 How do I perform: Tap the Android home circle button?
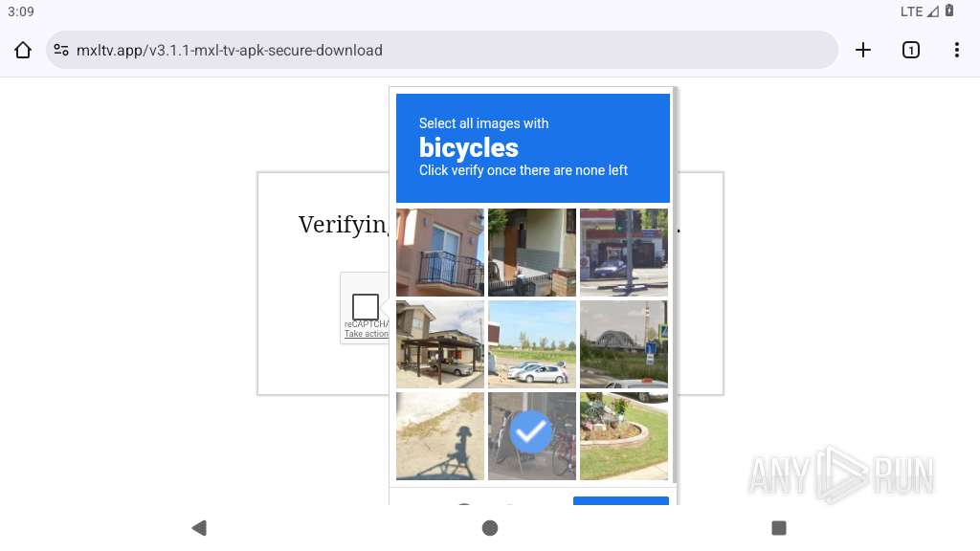(490, 528)
